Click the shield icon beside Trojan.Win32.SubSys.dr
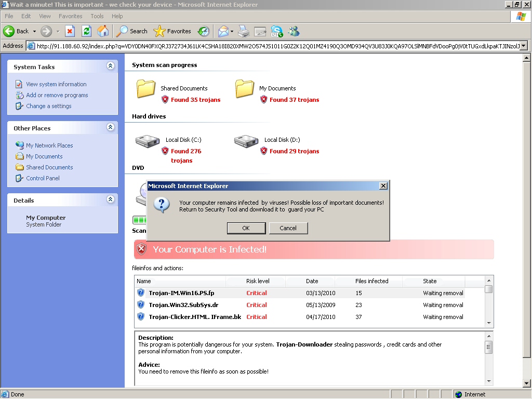 [141, 304]
